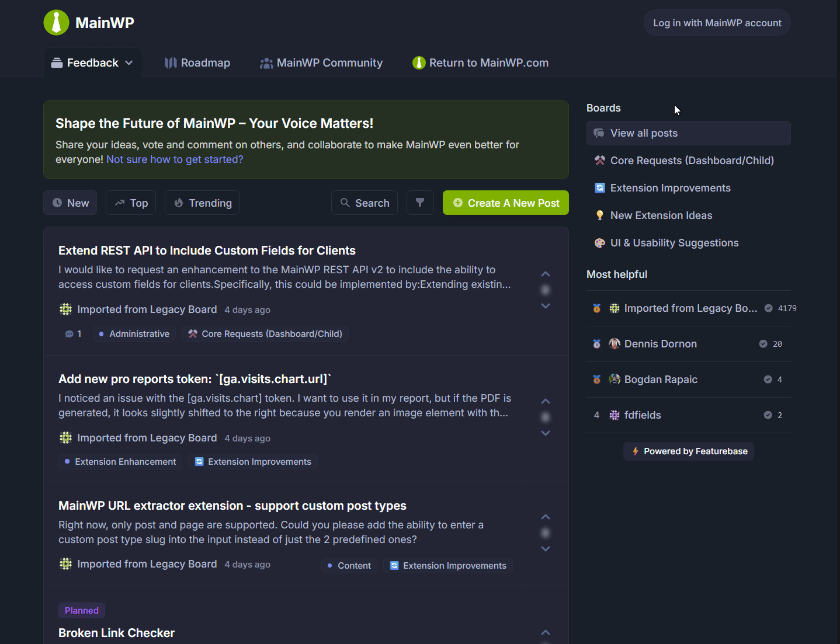Click the Roadmap map icon
Screen dimensions: 840x644
click(x=171, y=62)
